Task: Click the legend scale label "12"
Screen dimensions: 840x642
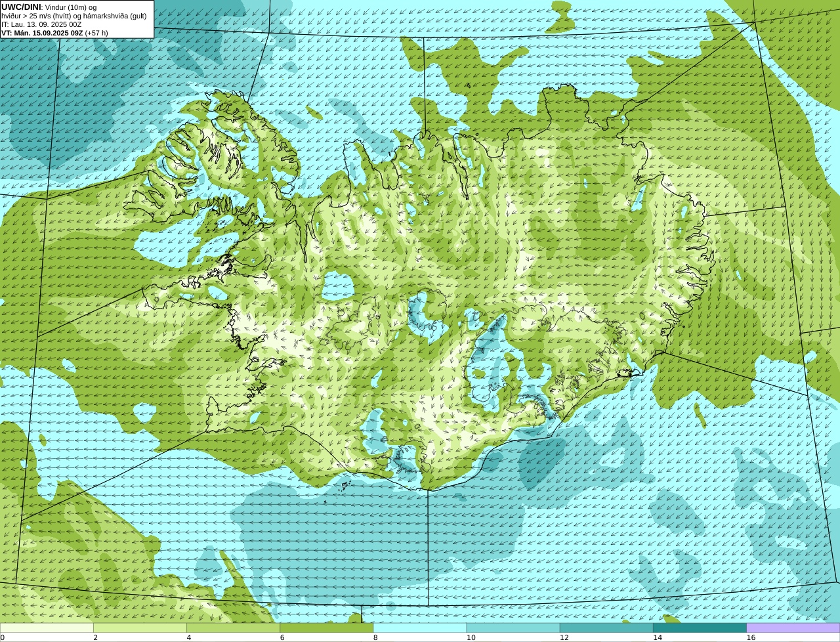Action: [x=564, y=637]
